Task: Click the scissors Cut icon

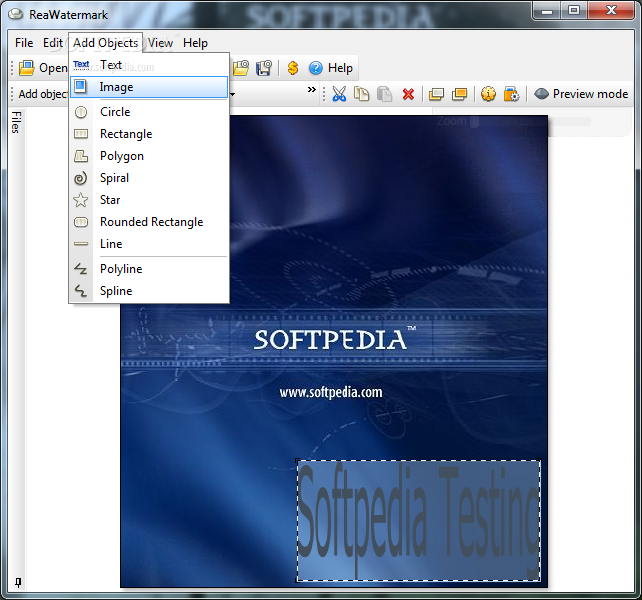Action: coord(339,94)
